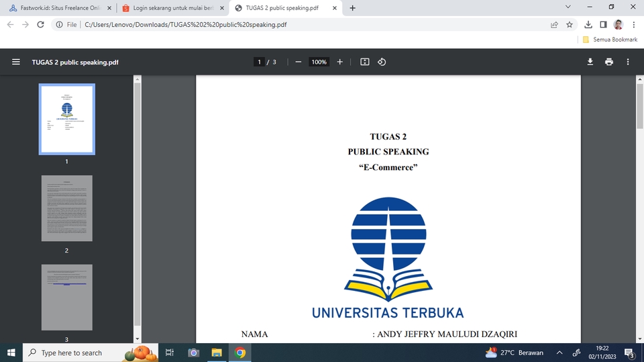Show hidden system tray icons

click(559, 353)
